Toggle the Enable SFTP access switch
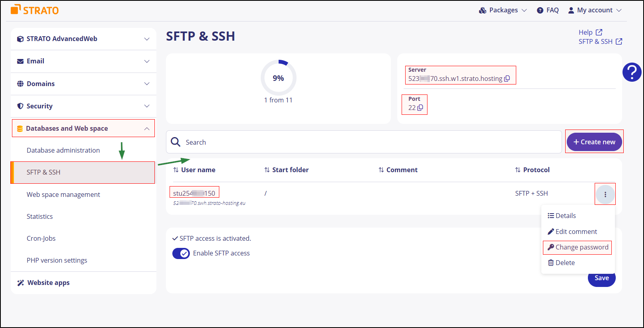 tap(181, 253)
